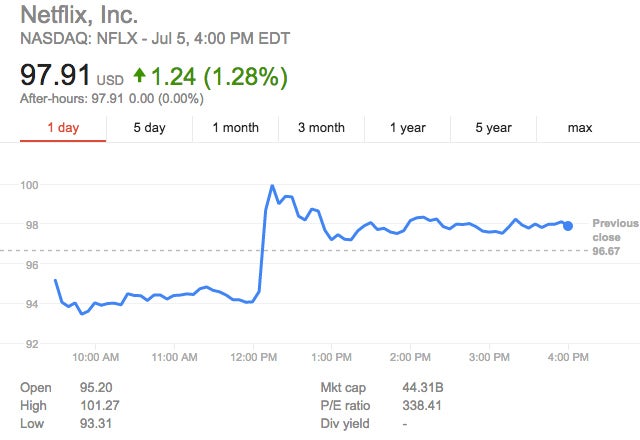Switch to the 1 year tab
The width and height of the screenshot is (640, 440).
pos(407,127)
